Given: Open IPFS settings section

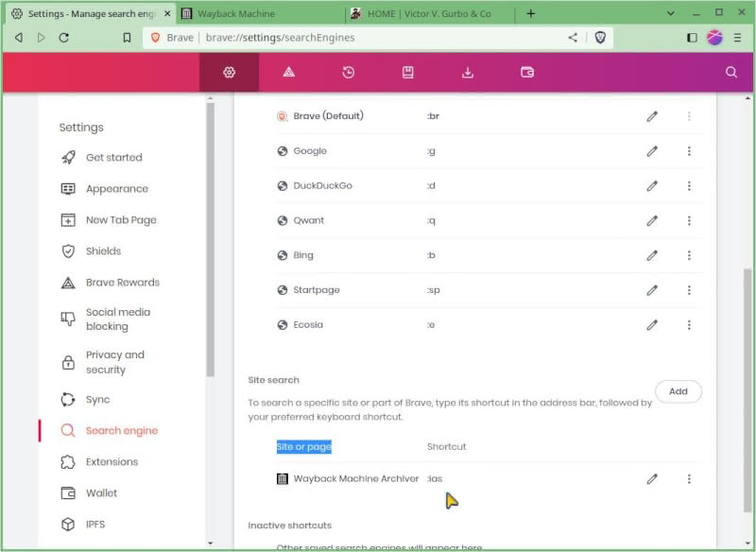Looking at the screenshot, I should click(x=95, y=525).
